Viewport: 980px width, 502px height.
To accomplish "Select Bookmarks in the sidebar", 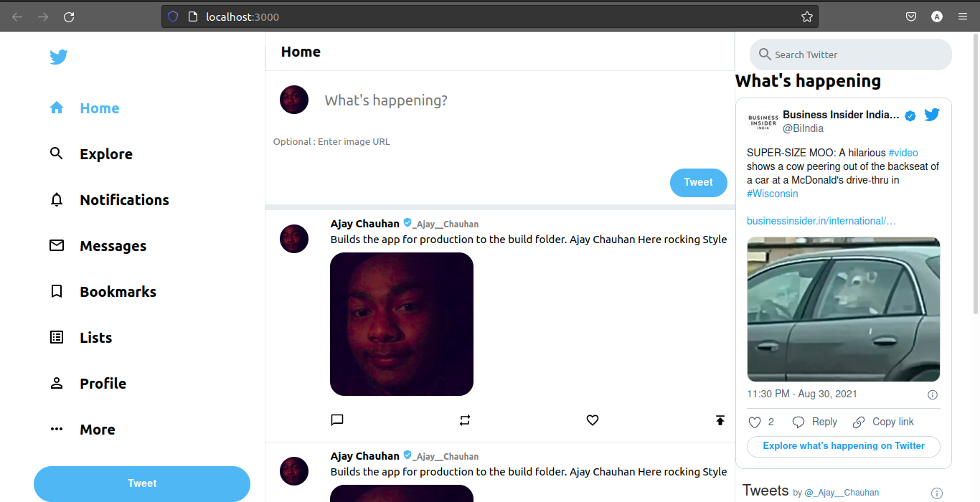I will pos(103,292).
